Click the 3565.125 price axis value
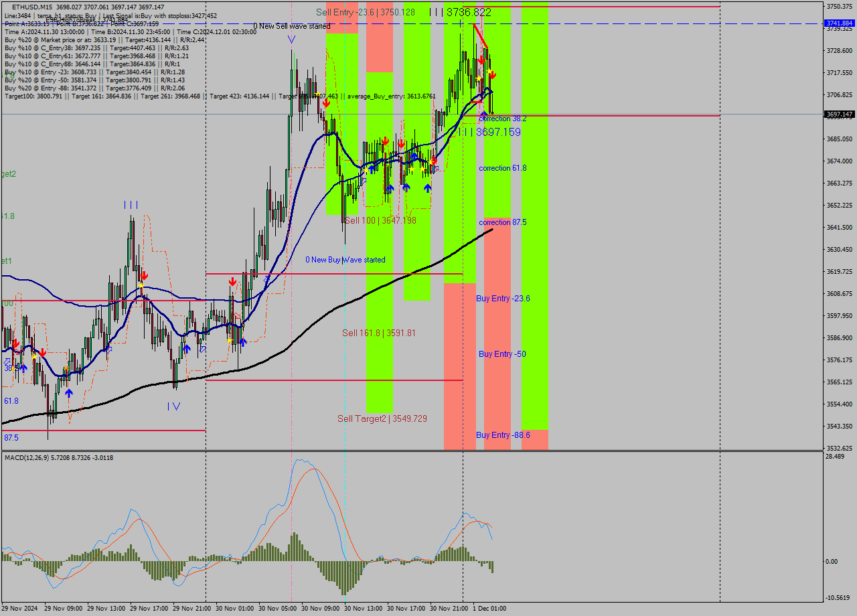The width and height of the screenshot is (857, 616). 840,382
